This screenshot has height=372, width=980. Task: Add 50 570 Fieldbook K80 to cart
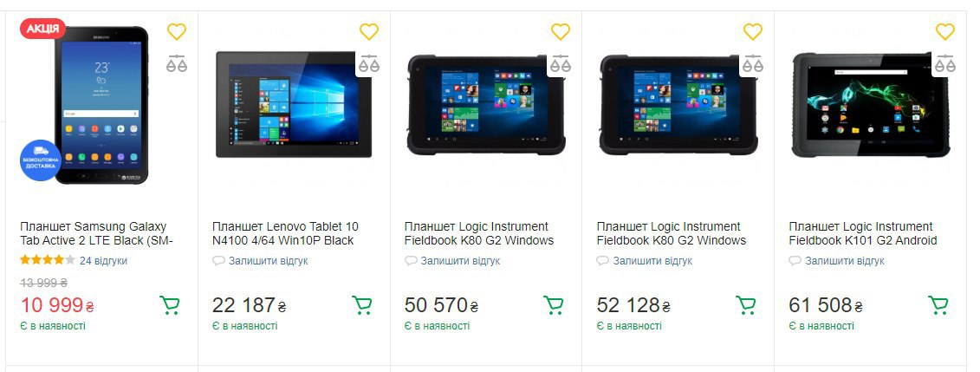[554, 305]
